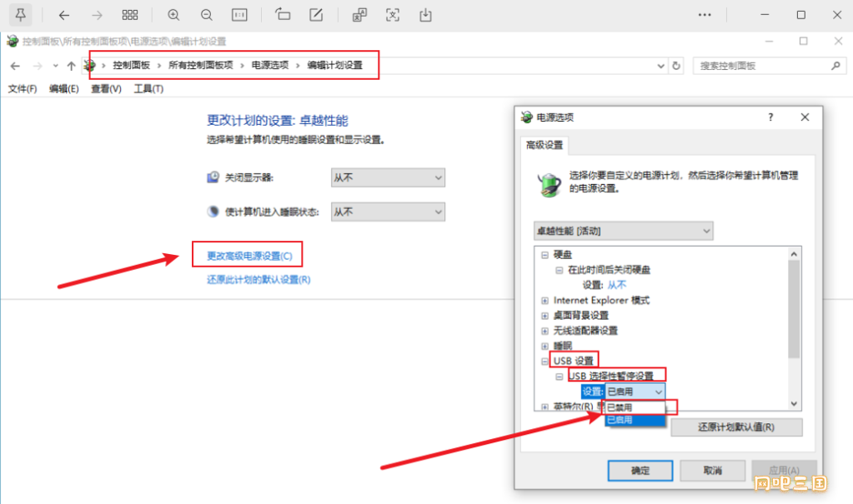
Task: Click the 确定 button
Action: point(640,471)
